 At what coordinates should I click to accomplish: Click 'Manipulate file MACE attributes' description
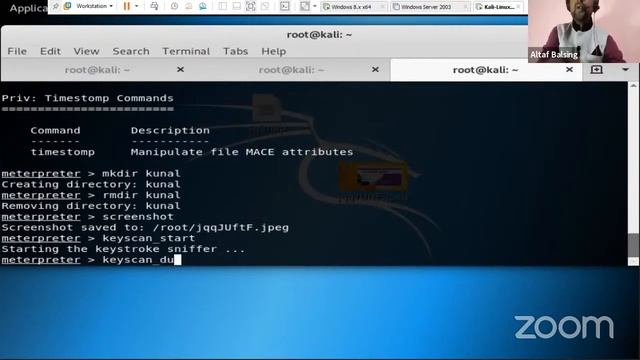pyautogui.click(x=242, y=152)
